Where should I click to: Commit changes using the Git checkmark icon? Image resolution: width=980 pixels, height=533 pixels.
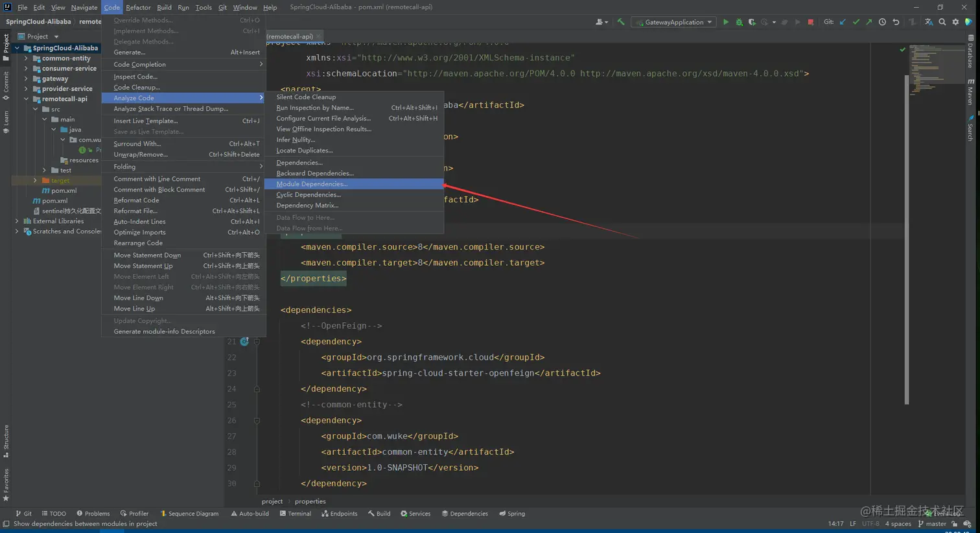click(856, 21)
